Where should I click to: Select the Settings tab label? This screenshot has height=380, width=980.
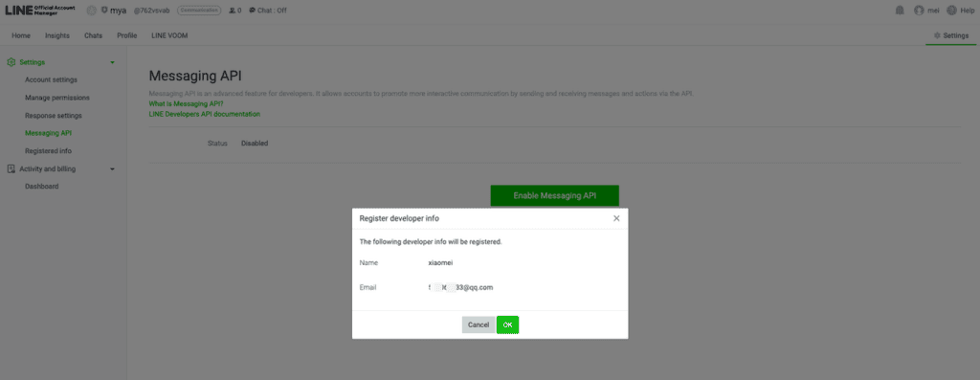(956, 35)
